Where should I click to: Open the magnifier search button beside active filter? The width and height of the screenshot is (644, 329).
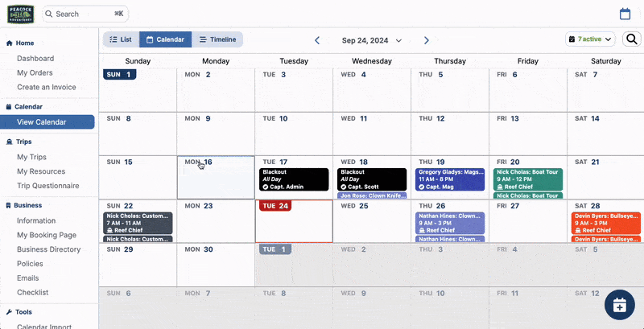pos(631,39)
